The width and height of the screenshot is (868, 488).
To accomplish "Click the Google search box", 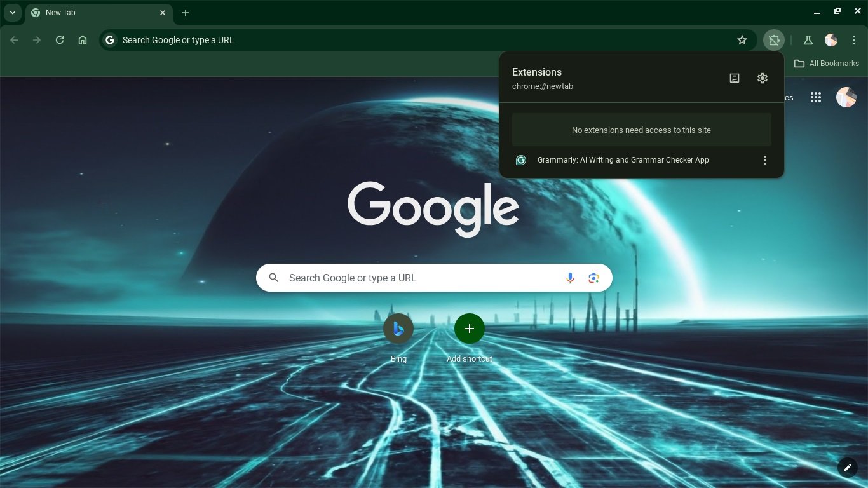I will pyautogui.click(x=434, y=278).
